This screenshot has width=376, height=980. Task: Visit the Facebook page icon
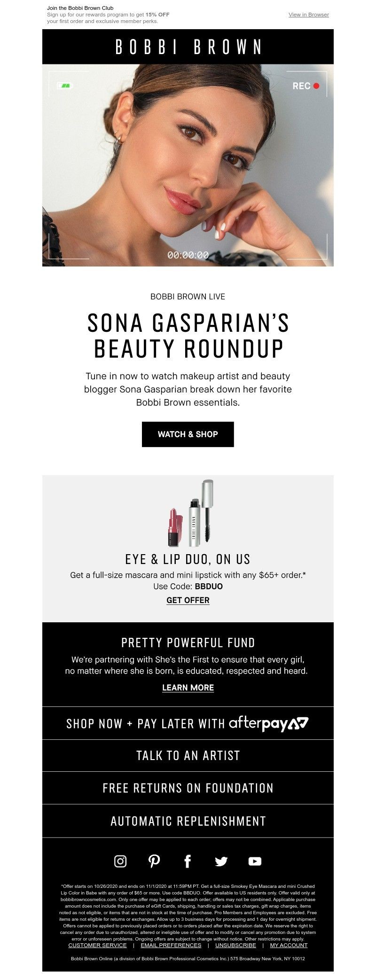click(x=188, y=861)
